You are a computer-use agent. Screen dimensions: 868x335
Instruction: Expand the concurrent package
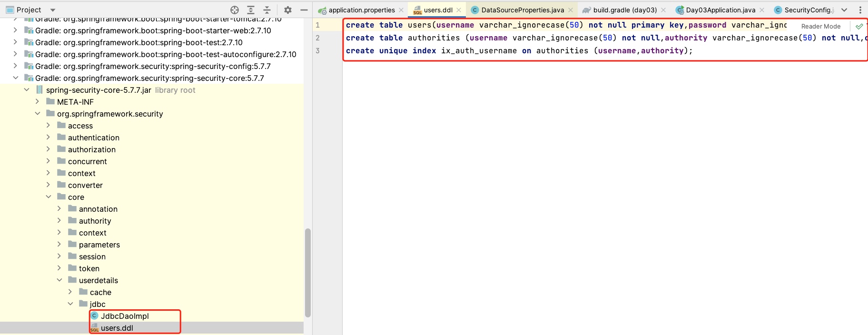[x=48, y=161]
